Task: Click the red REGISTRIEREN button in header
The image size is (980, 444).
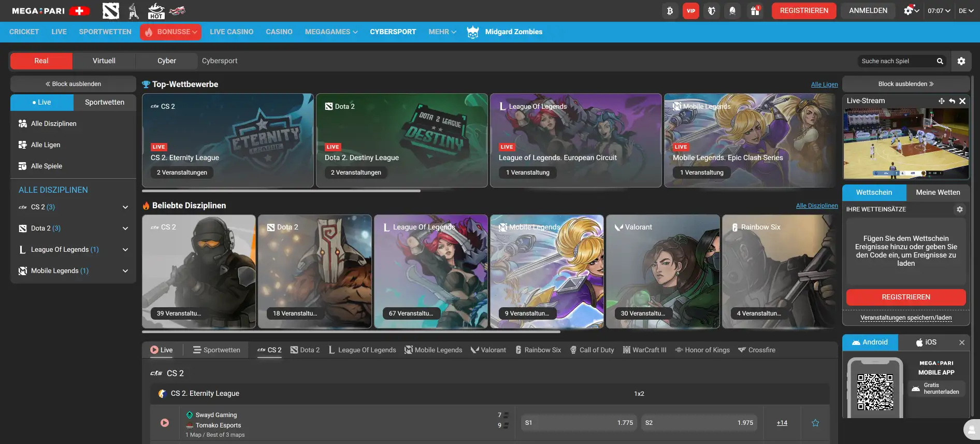Action: 804,11
